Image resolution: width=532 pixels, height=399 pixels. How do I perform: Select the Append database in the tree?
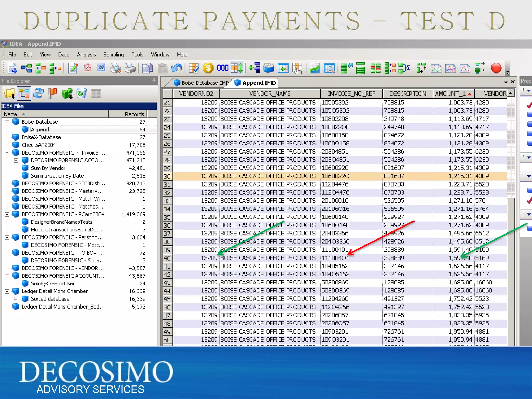[x=40, y=130]
